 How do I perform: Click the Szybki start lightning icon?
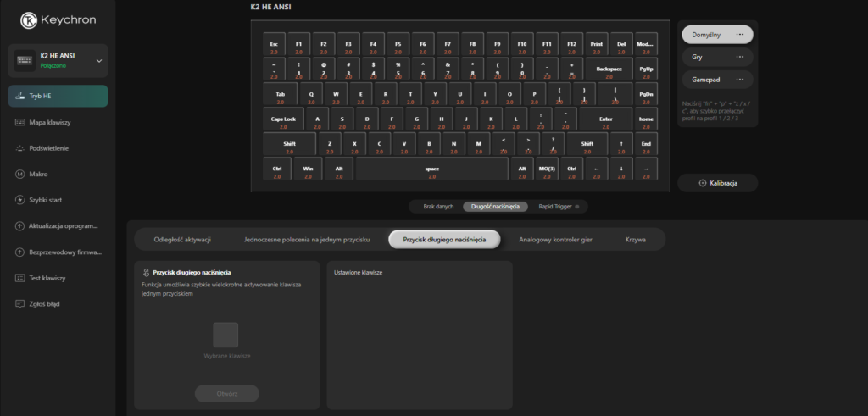20,200
